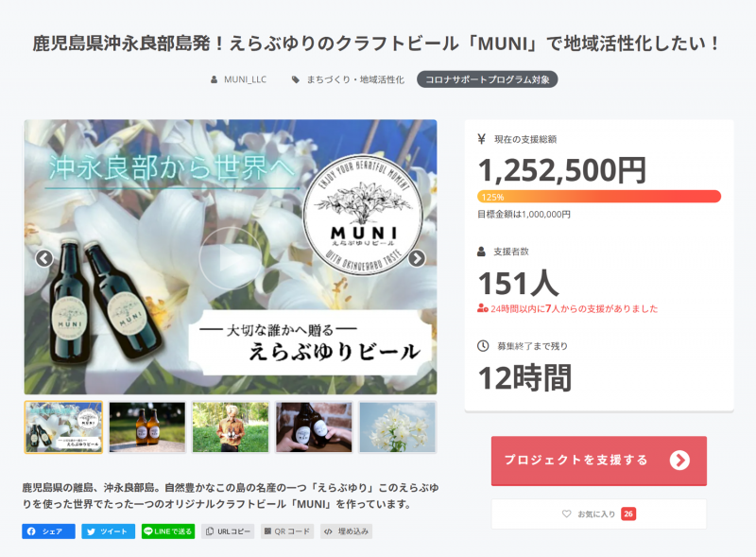Image resolution: width=756 pixels, height=557 pixels.
Task: Click the 125% funding progress bar
Action: point(599,197)
